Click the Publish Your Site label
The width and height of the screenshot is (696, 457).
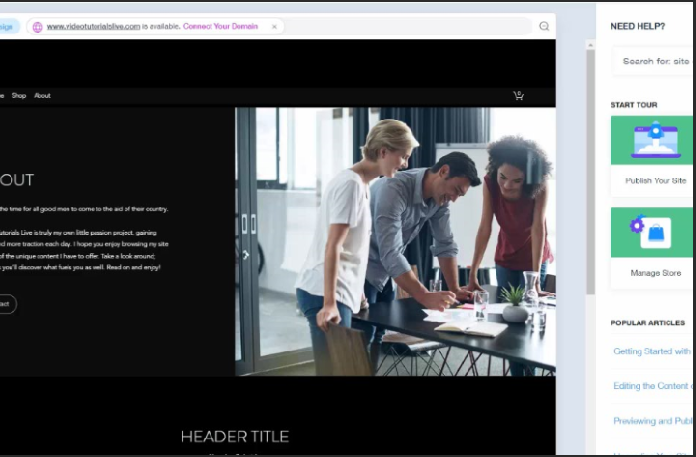(x=656, y=181)
